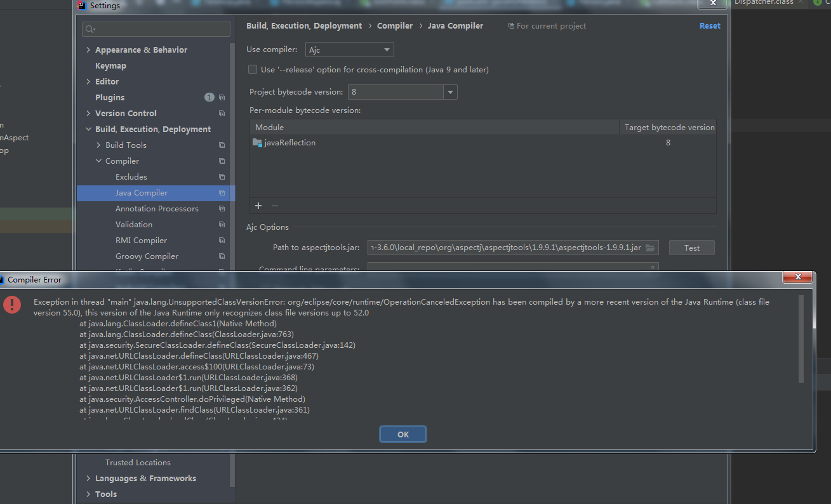Click the minus icon to remove module
Viewport: 831px width, 504px height.
[275, 206]
